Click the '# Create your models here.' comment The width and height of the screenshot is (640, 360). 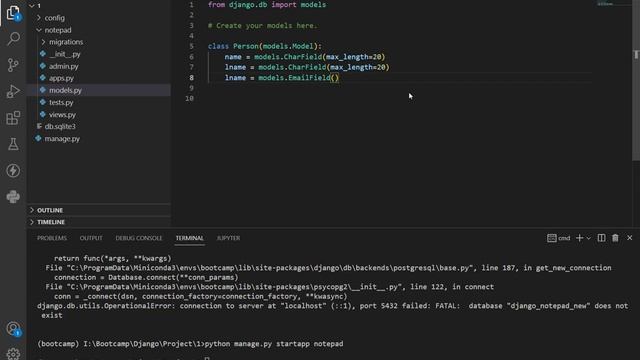click(x=262, y=25)
